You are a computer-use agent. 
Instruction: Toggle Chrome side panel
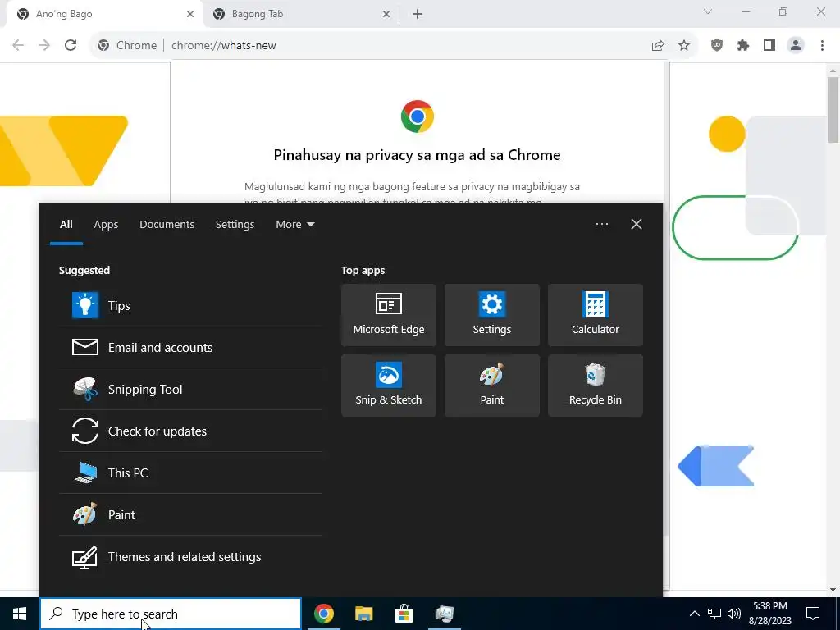coord(769,46)
